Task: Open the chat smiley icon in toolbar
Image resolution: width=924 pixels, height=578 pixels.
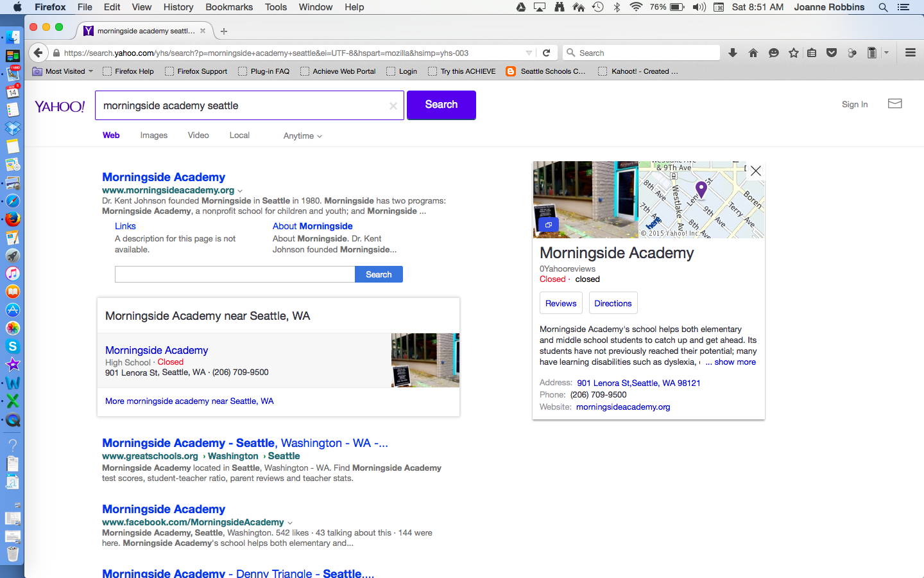Action: 774,53
